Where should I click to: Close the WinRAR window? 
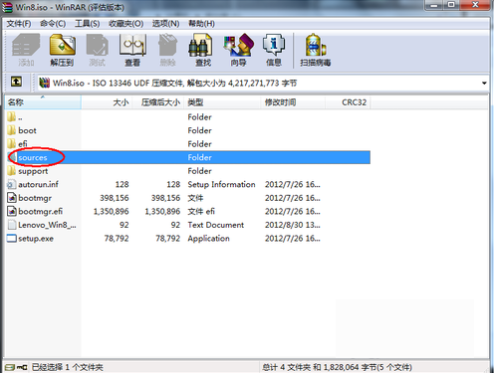click(476, 5)
